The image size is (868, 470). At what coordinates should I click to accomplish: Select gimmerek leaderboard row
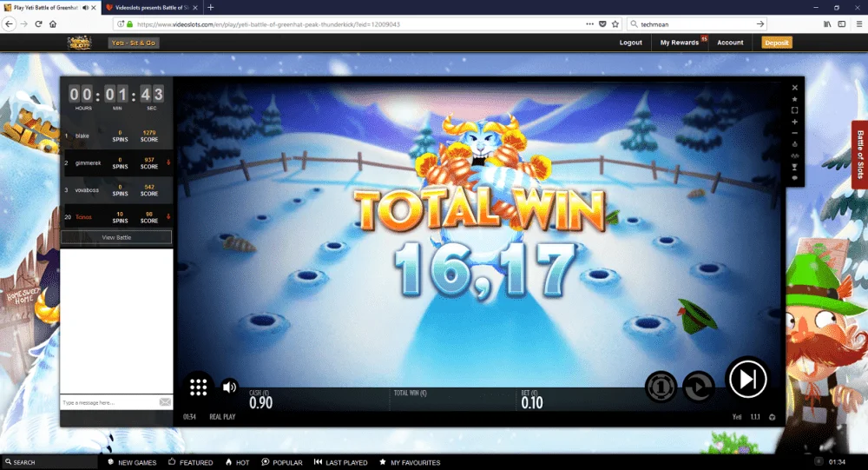click(117, 163)
